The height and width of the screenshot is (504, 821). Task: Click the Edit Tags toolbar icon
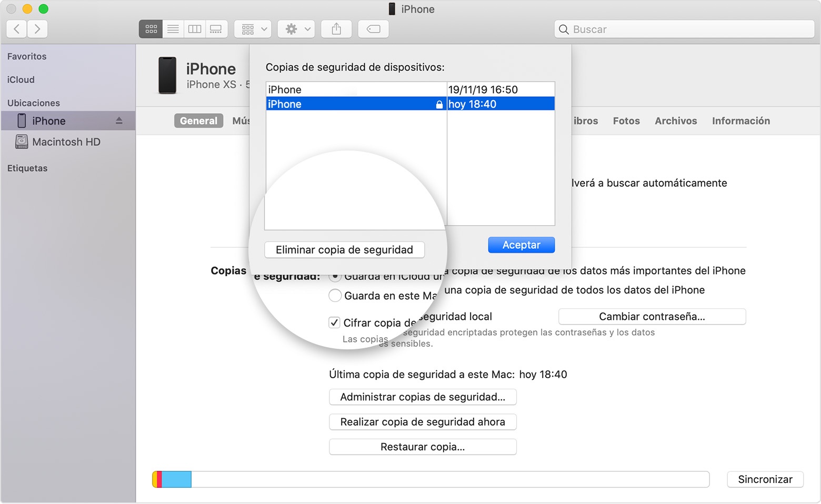374,29
